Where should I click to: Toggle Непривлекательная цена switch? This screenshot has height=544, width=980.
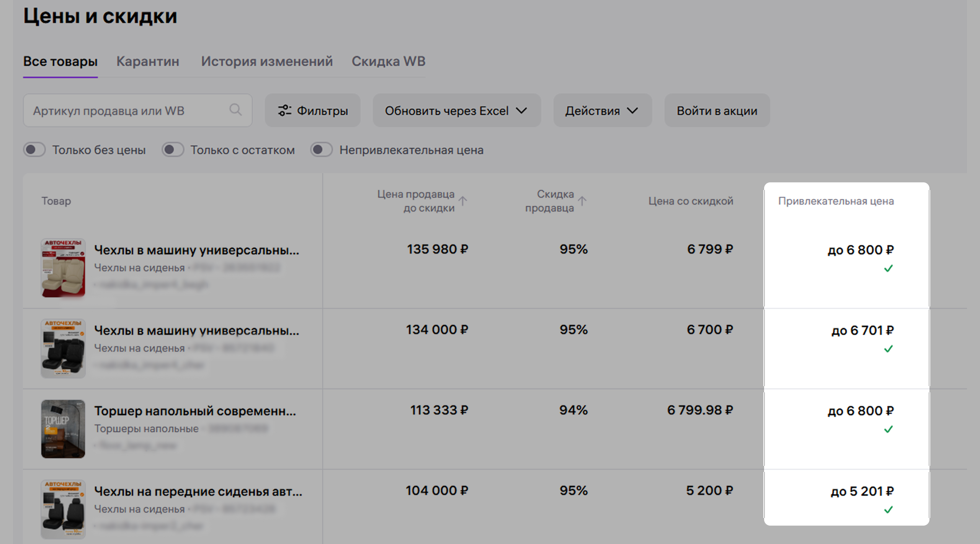[321, 149]
